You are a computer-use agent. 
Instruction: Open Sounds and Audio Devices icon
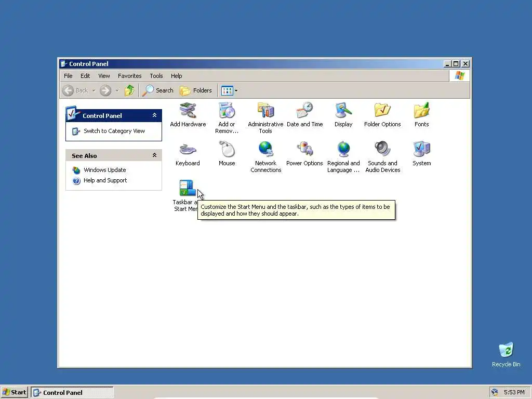pyautogui.click(x=382, y=157)
